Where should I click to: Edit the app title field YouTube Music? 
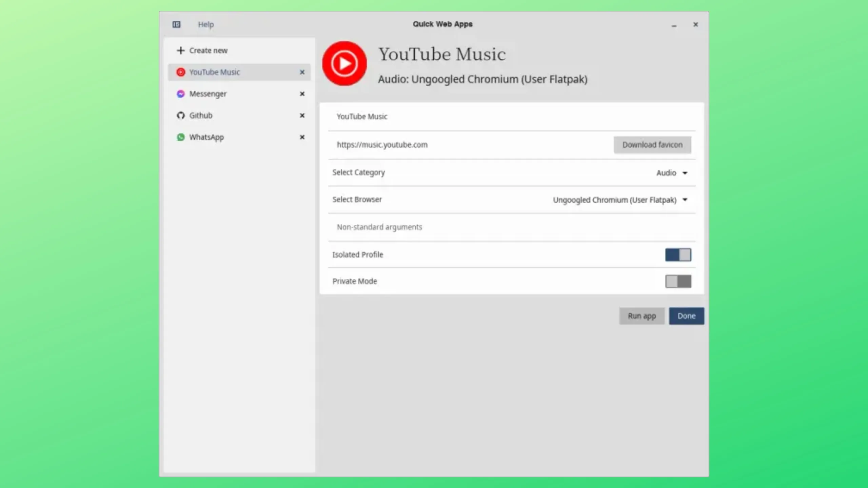[512, 117]
